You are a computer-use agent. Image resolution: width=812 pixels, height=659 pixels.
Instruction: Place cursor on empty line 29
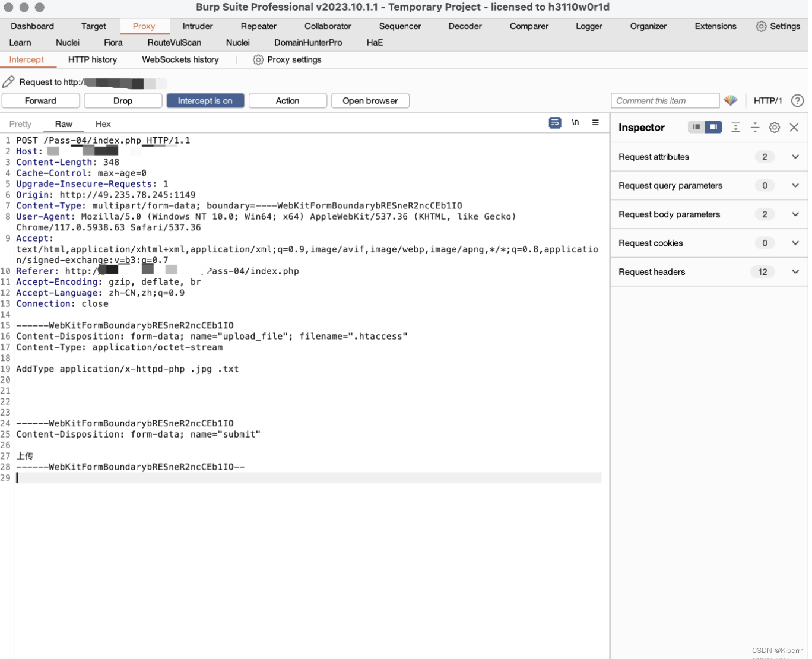(x=309, y=479)
